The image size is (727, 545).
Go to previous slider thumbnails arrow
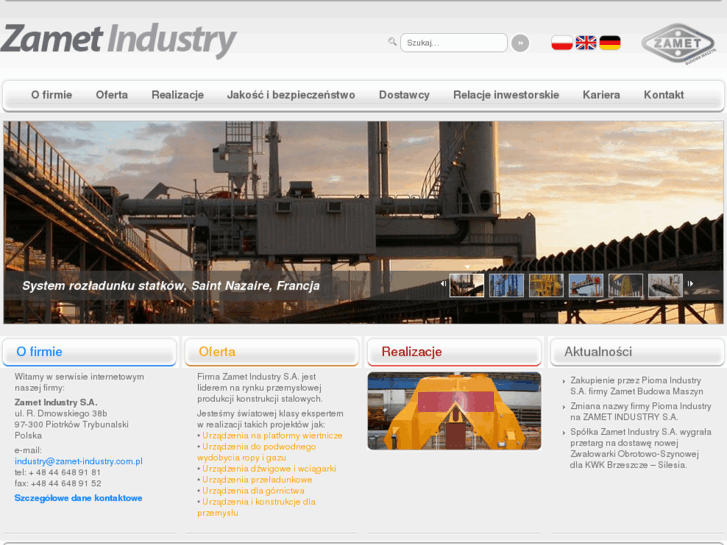443,283
